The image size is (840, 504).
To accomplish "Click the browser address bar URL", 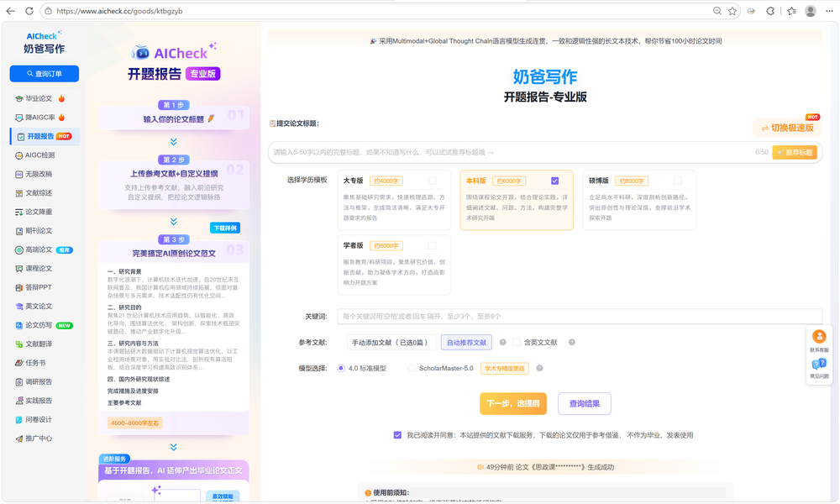I will [x=119, y=11].
